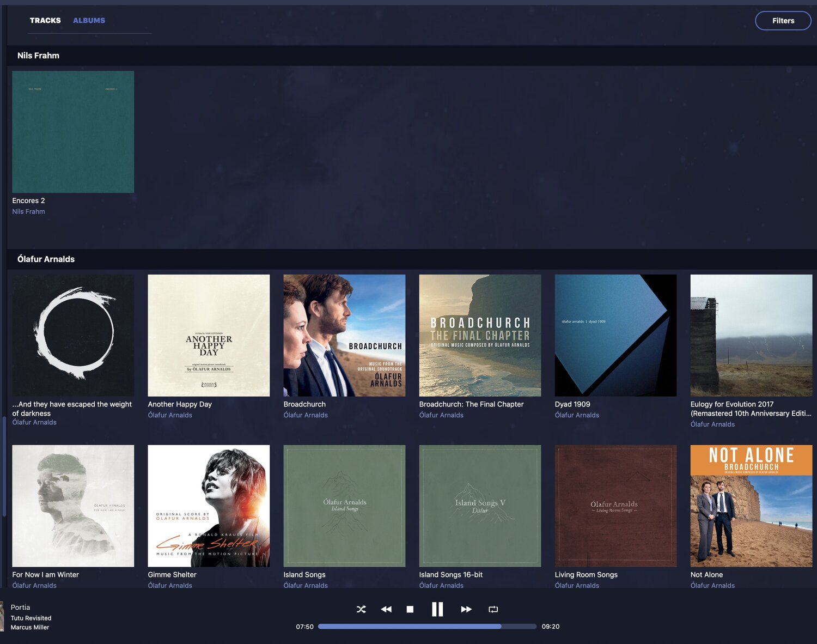The height and width of the screenshot is (644, 817).
Task: Open the now-playing album Tutu Revisited
Action: [31, 618]
